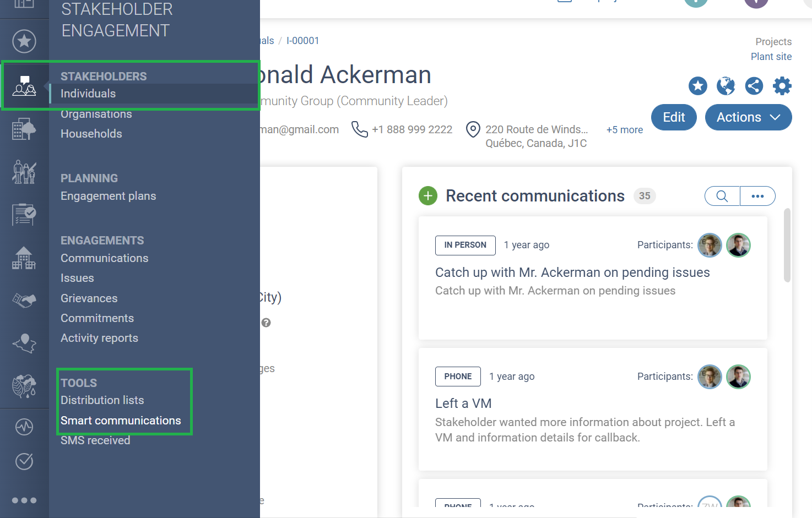Open the blue settings gear icon
812x518 pixels.
[782, 86]
